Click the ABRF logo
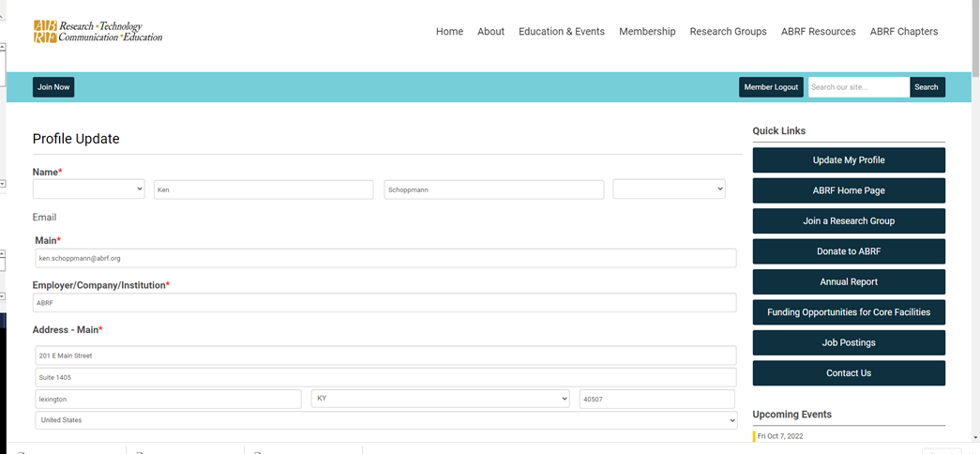 [x=98, y=31]
